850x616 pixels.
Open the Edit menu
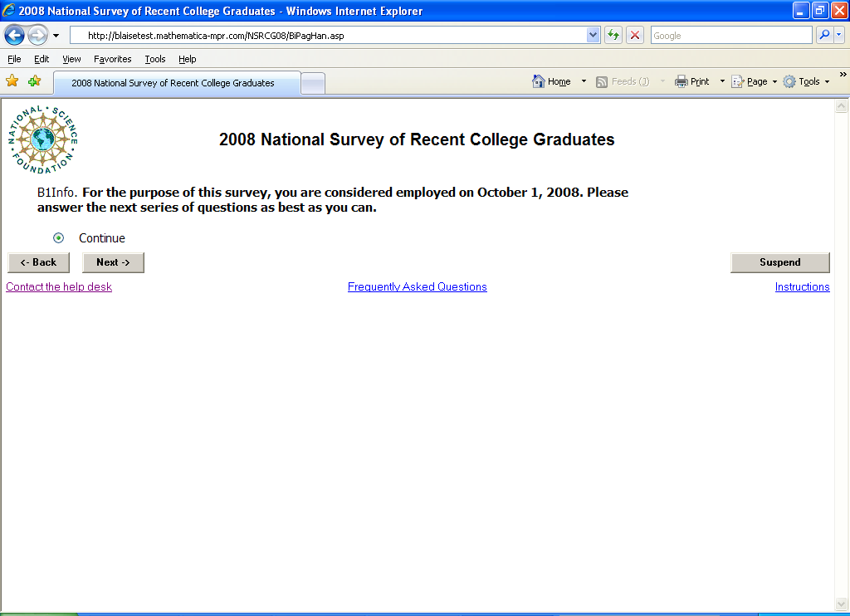pos(42,59)
